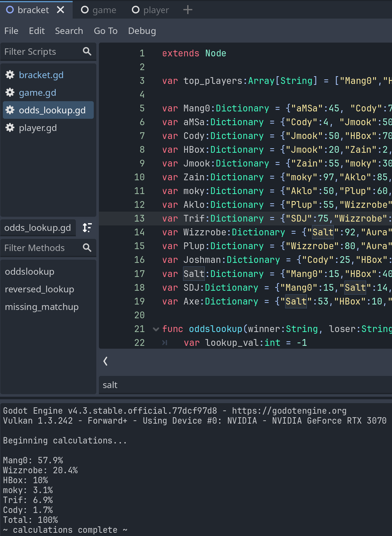Switch to the game scene tab
Image resolution: width=392 pixels, height=536 pixels.
tap(99, 10)
